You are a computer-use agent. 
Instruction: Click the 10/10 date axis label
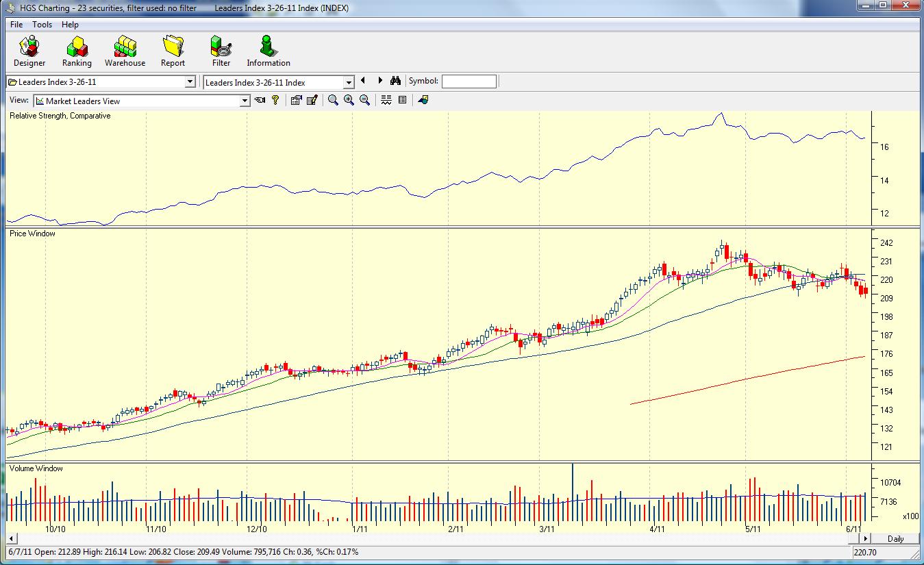(55, 529)
